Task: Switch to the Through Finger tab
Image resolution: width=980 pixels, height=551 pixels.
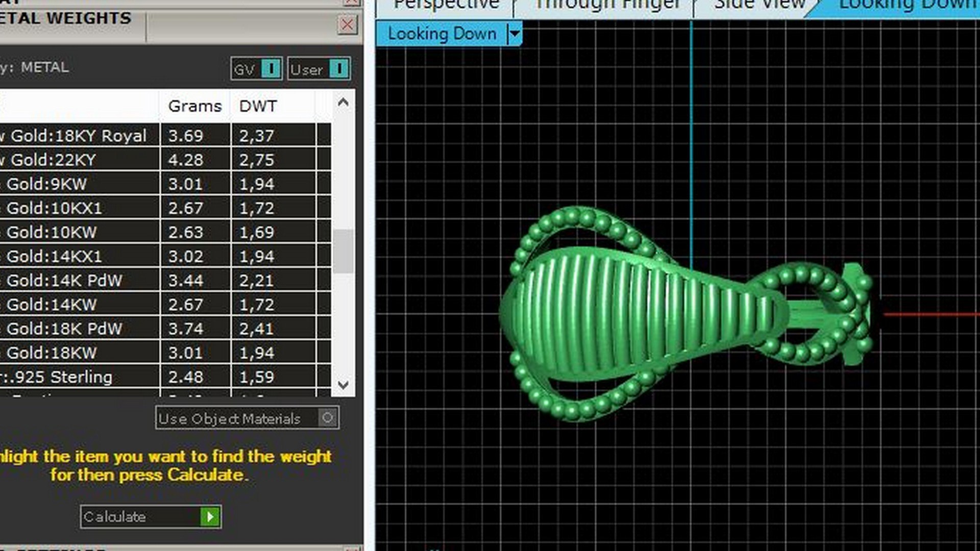Action: [606, 6]
